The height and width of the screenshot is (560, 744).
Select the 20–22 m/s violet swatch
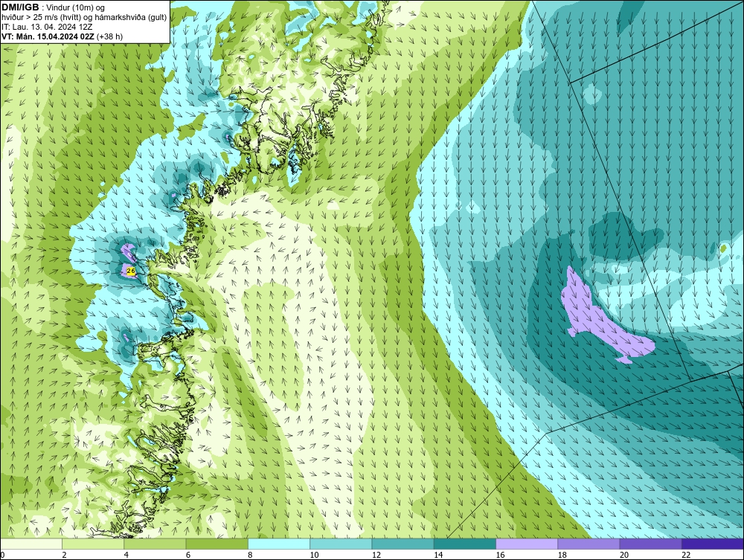650,544
